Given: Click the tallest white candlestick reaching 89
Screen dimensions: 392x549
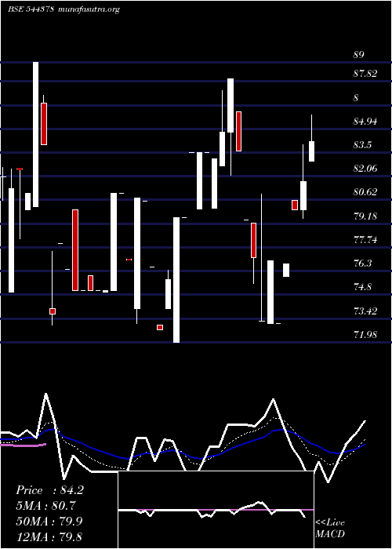Looking at the screenshot, I should [x=36, y=134].
